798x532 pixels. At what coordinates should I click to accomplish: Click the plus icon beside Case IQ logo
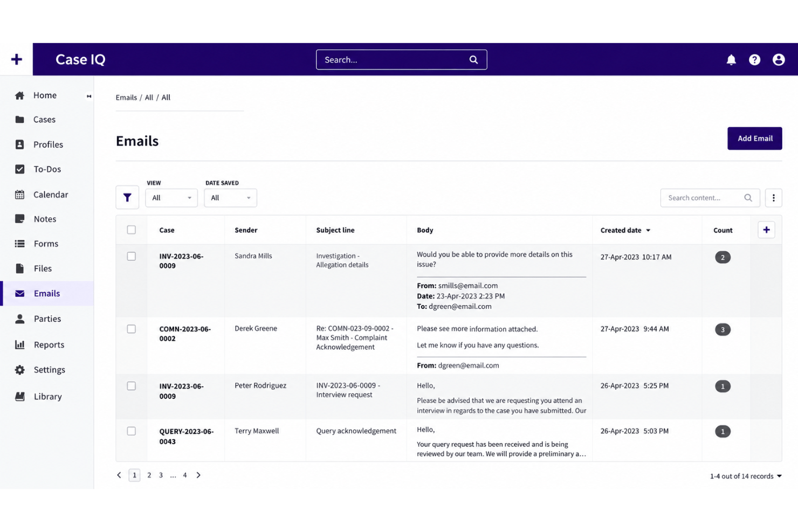pyautogui.click(x=16, y=59)
